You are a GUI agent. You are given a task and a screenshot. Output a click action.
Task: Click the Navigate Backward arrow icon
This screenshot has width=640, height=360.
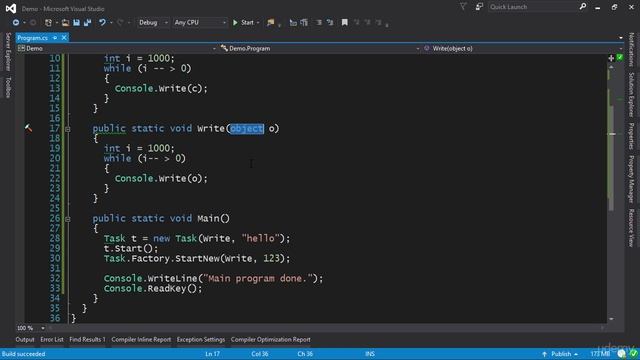[16, 22]
